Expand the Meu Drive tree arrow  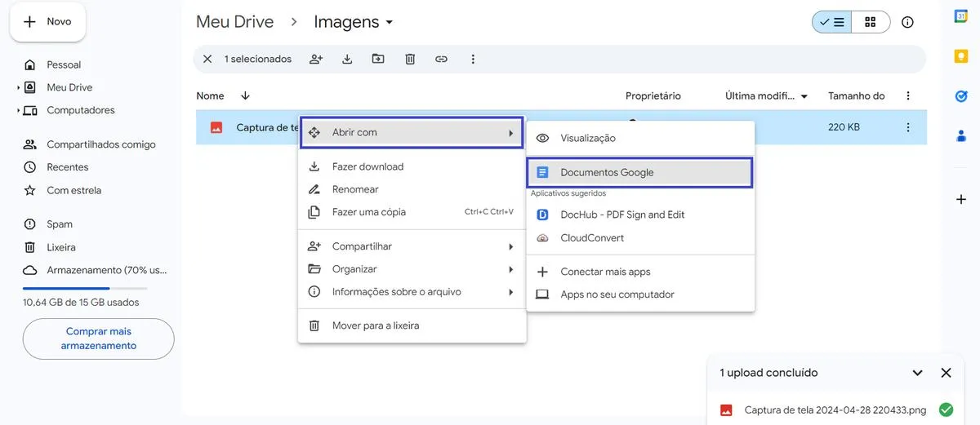18,87
